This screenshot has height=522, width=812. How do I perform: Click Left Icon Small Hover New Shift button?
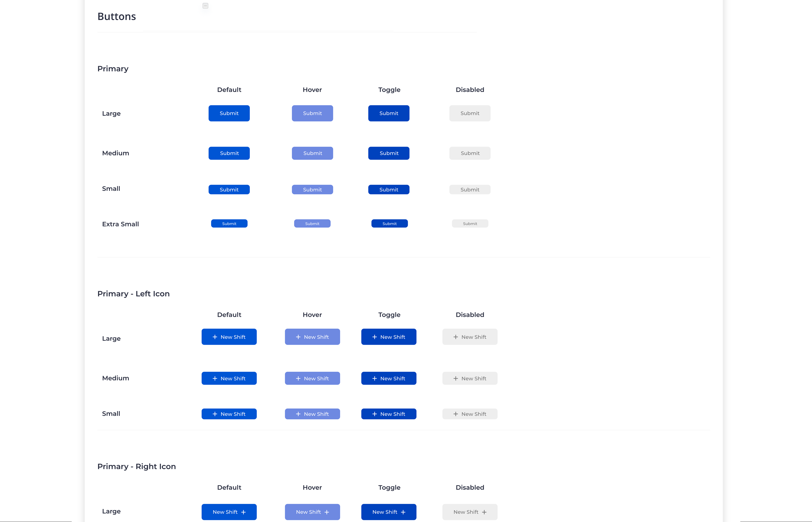pos(313,414)
